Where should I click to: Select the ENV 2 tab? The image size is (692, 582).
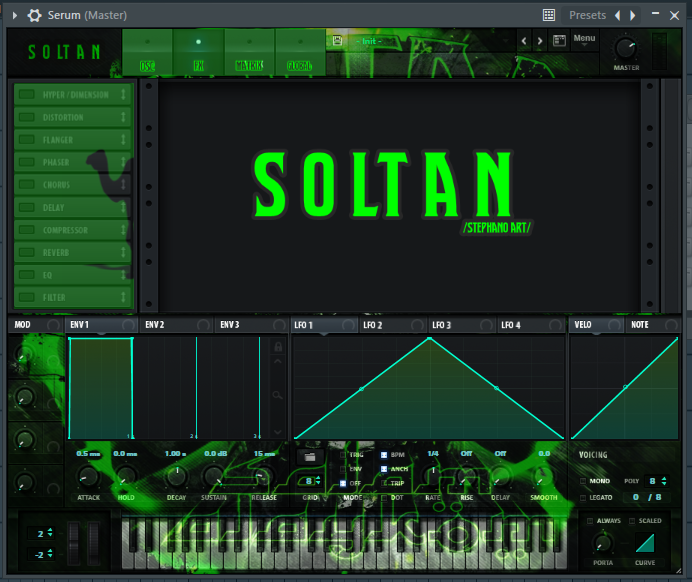click(177, 325)
